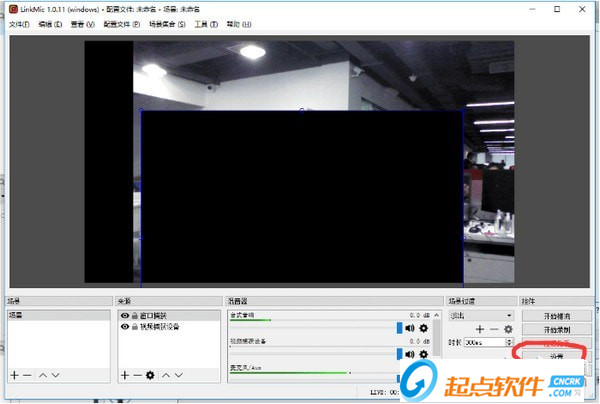Click the LinkMic app icon in the title bar
Viewport: 600px width, 404px height.
click(x=13, y=9)
